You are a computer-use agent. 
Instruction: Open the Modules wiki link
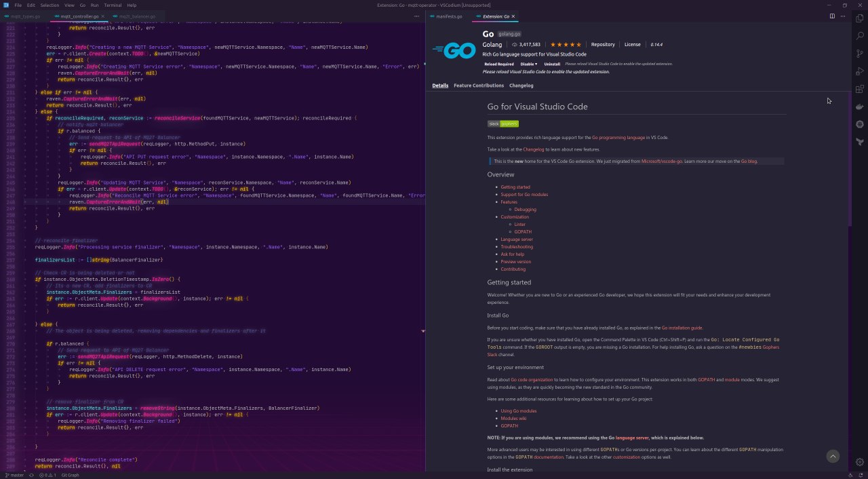pos(513,419)
